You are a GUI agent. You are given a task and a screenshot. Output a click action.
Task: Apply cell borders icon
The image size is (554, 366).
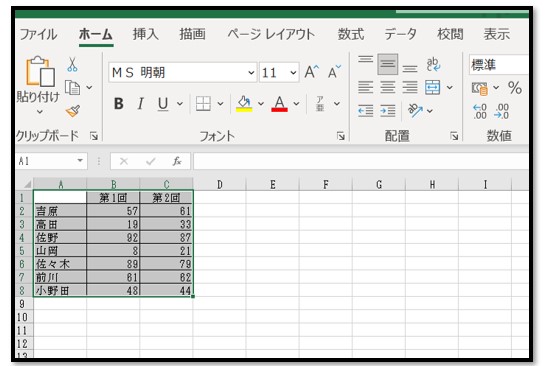203,104
